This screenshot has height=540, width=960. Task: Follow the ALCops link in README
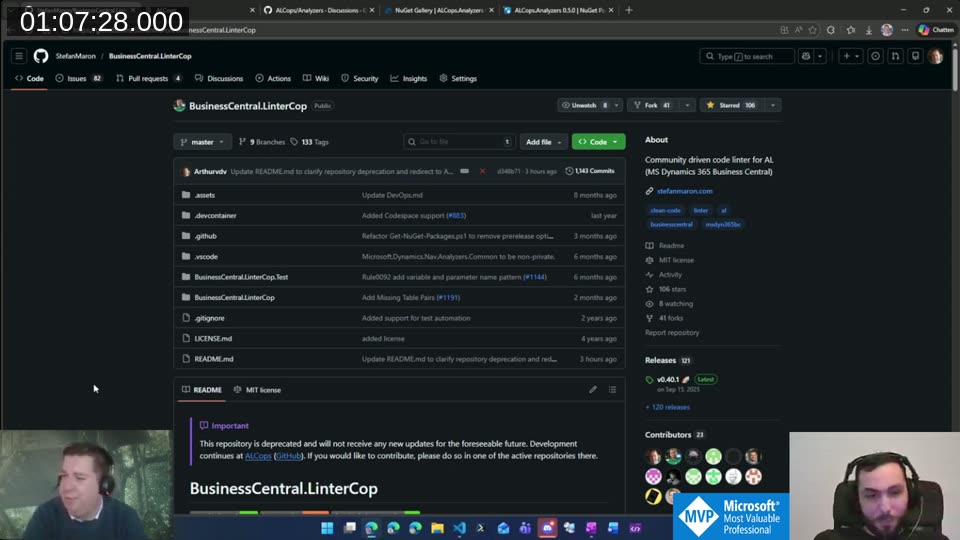point(258,456)
